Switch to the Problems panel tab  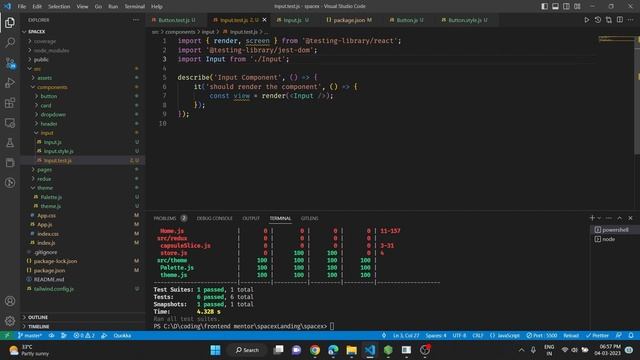170,218
